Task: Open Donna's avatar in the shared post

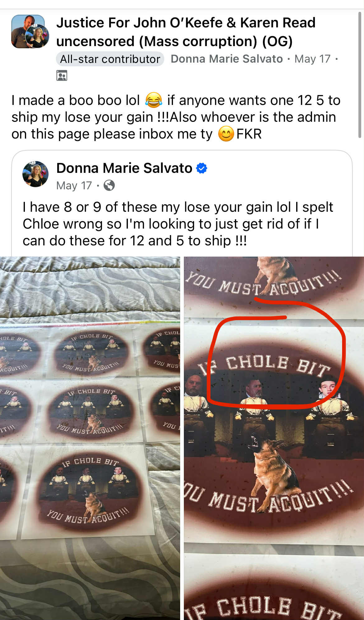Action: tap(35, 174)
